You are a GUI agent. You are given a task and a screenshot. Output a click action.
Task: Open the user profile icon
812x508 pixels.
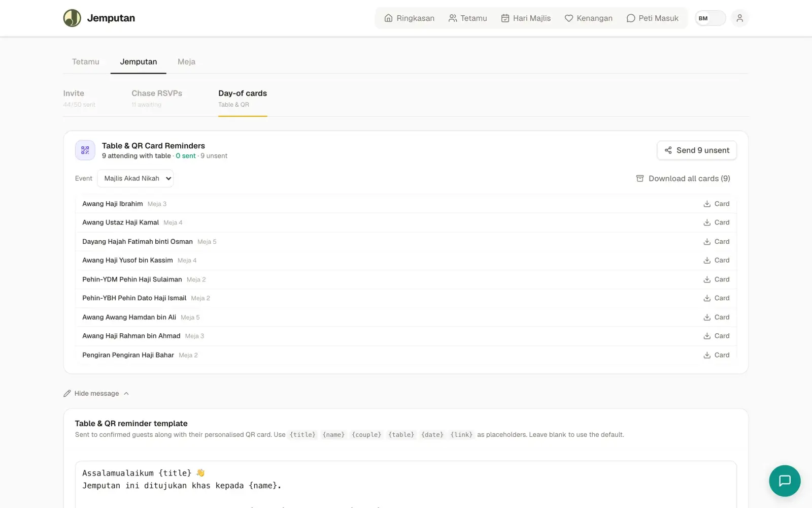click(739, 18)
